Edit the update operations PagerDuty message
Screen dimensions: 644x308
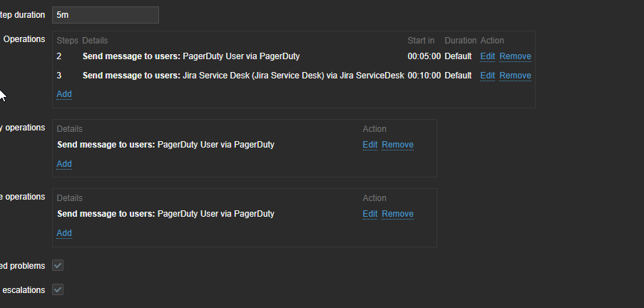[x=370, y=214]
